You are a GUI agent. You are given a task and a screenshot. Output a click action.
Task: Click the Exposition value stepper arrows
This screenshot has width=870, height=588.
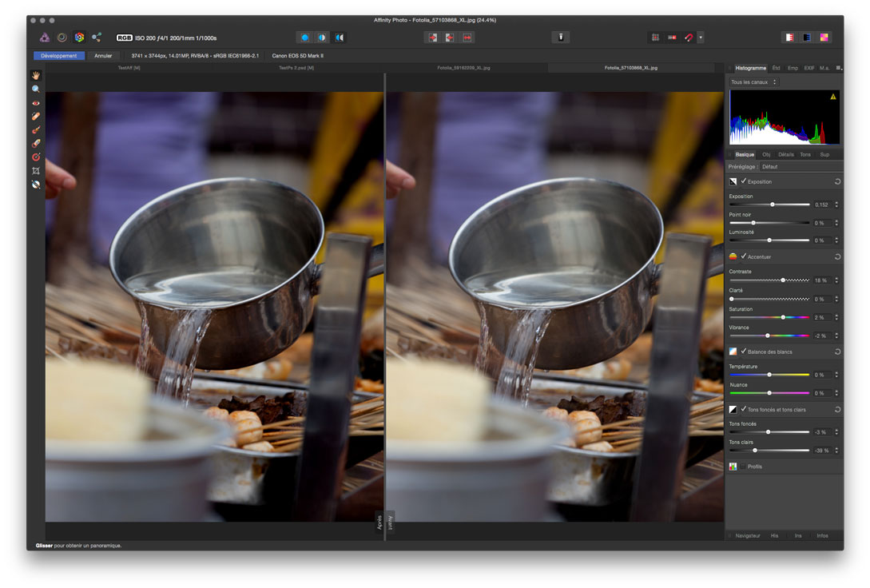click(x=836, y=205)
